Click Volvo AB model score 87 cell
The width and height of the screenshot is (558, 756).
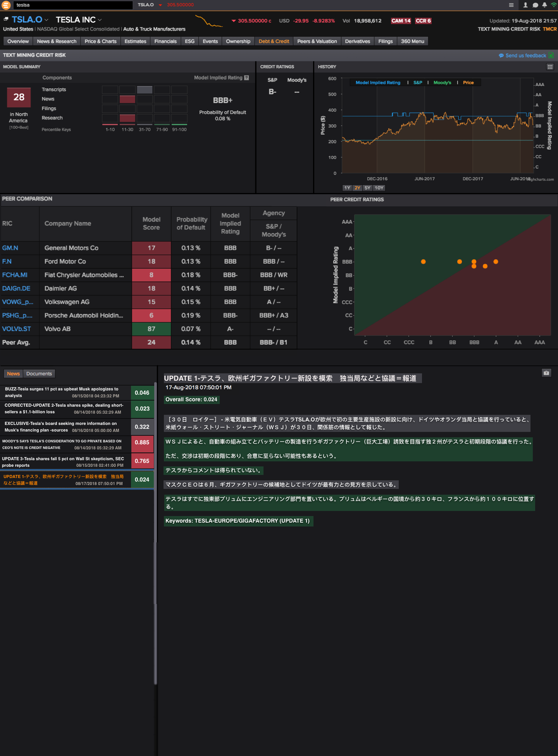tap(151, 329)
